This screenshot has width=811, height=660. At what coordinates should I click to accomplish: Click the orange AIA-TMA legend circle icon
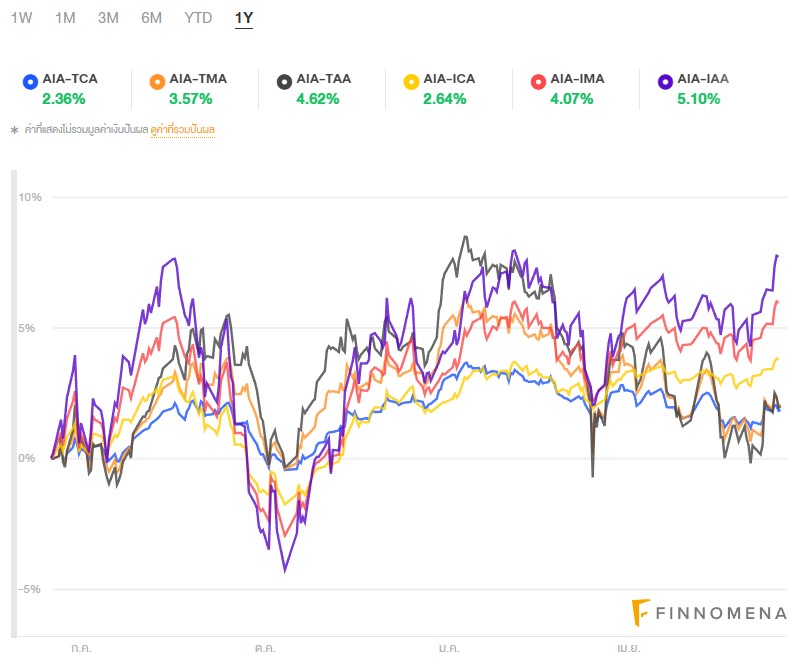[157, 81]
